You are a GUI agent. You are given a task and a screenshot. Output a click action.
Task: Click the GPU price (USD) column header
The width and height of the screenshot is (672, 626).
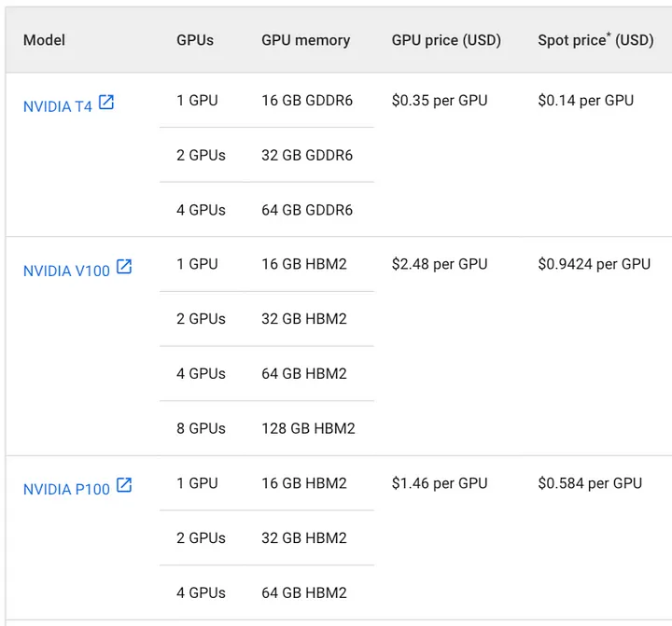click(x=446, y=40)
